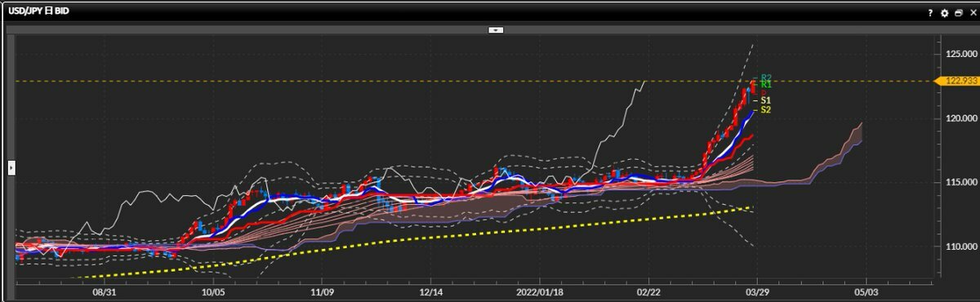Select the 2022/01/18 date axis label
This screenshot has width=980, height=302.
[540, 291]
